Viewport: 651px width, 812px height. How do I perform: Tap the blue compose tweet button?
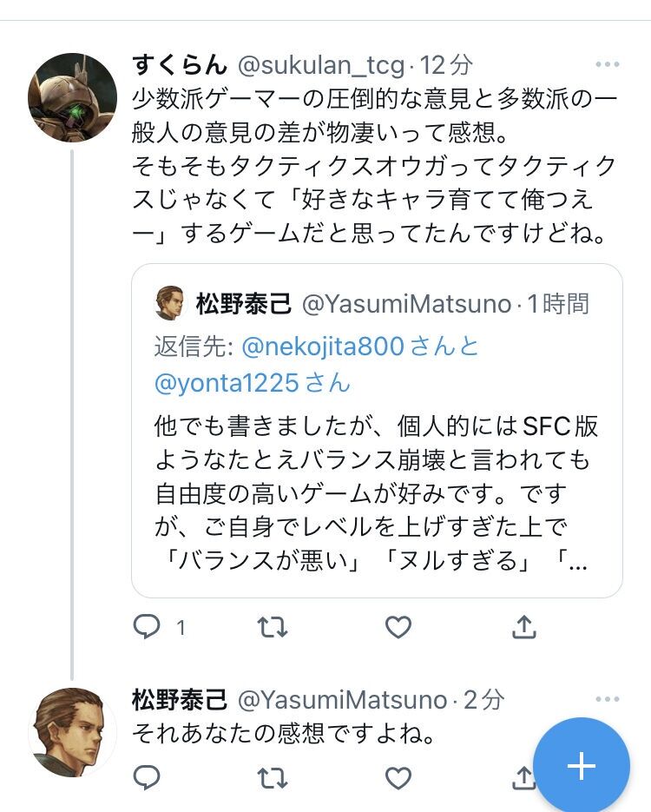(x=581, y=766)
